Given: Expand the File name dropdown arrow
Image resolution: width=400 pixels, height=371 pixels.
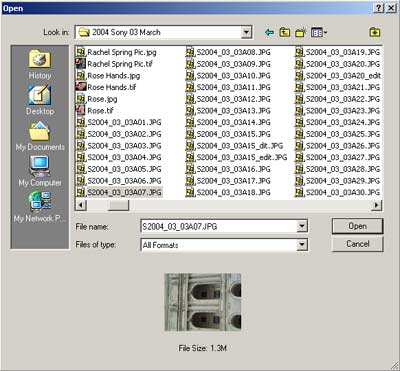Looking at the screenshot, I should (x=302, y=227).
